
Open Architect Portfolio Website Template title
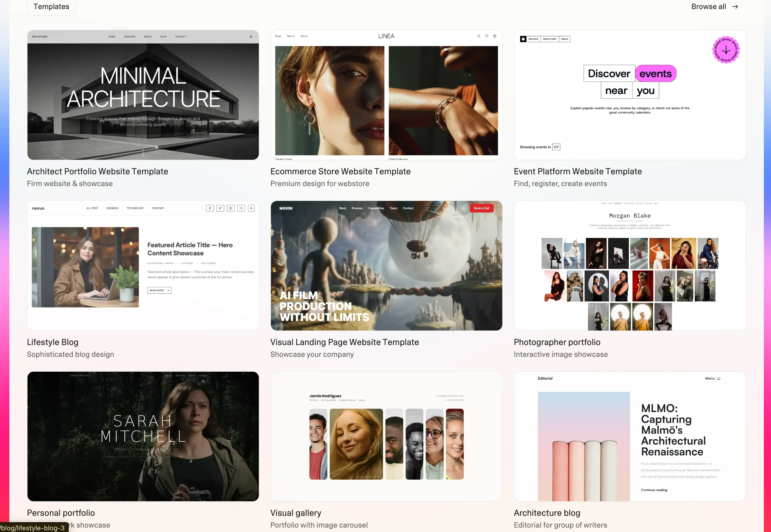[98, 171]
